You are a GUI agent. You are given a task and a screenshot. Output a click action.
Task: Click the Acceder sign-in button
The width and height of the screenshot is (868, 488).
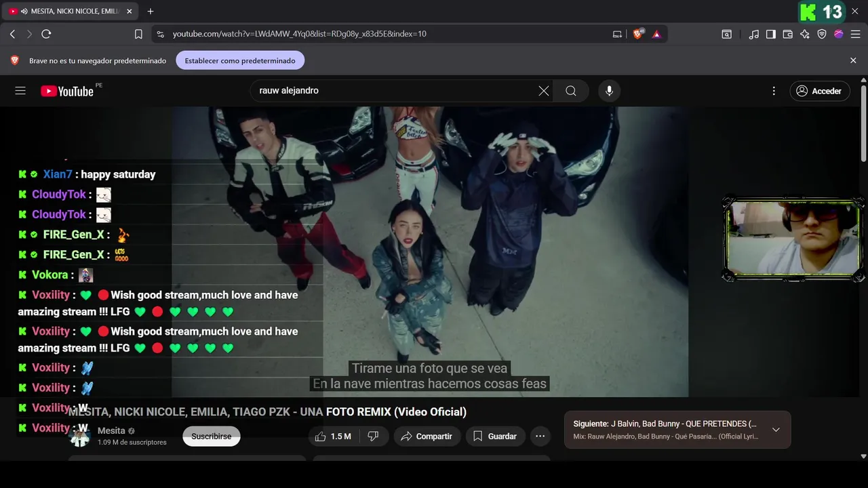(x=820, y=91)
